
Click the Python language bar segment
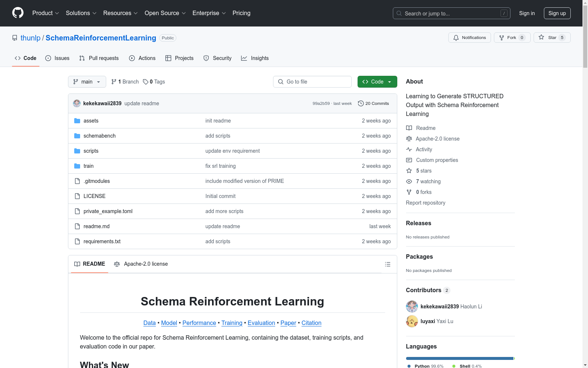tap(460, 358)
